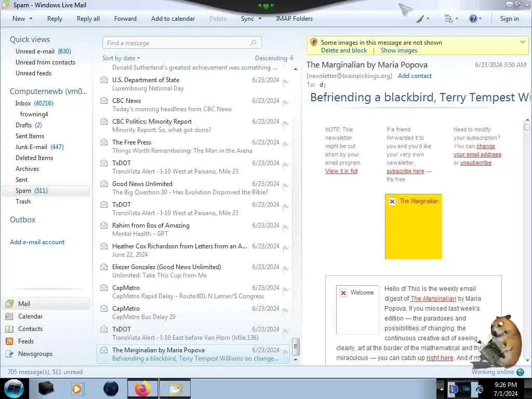Open the Sync dropdown arrow
532x399 pixels.
coord(260,19)
